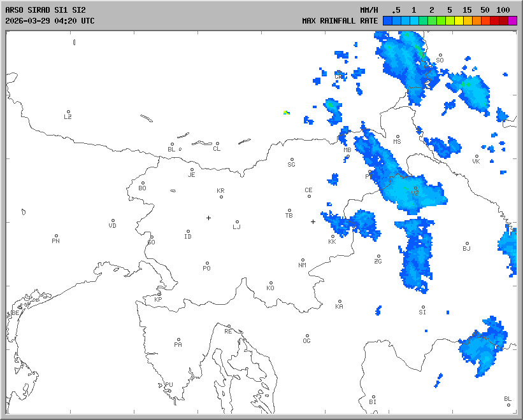Click the 2026-03-29 04:20 UTC timestamp
Screen dimensions: 523x420
pyautogui.click(x=50, y=21)
